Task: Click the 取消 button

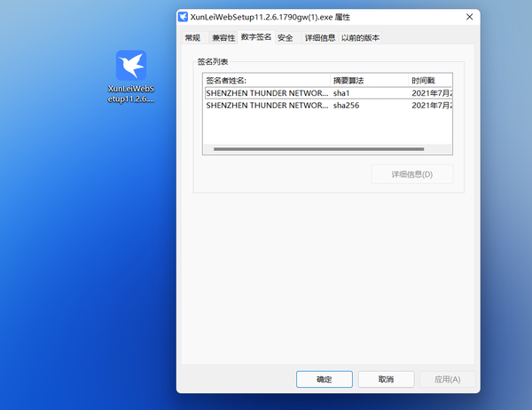Action: point(386,379)
